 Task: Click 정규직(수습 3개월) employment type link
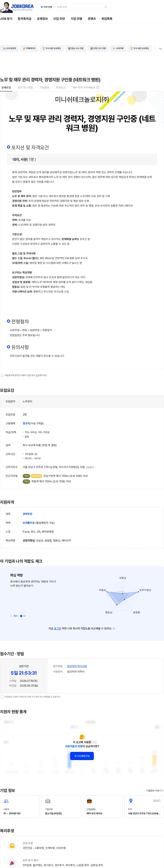(33, 424)
